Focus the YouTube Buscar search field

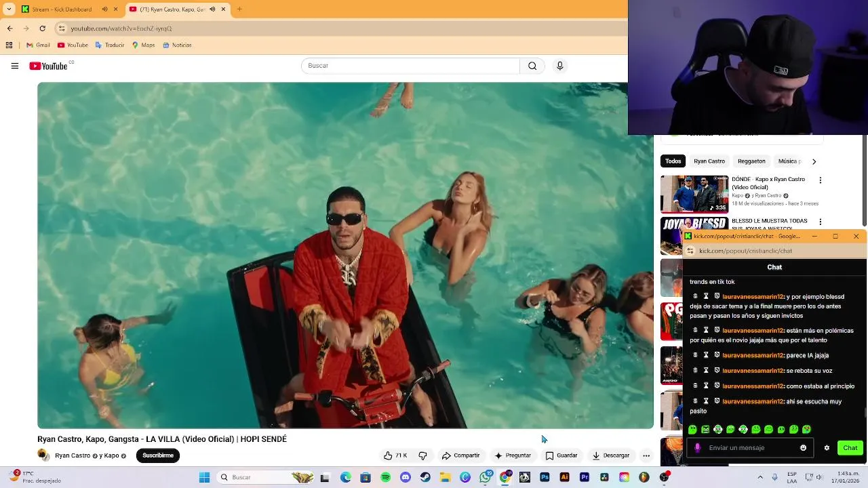point(410,66)
